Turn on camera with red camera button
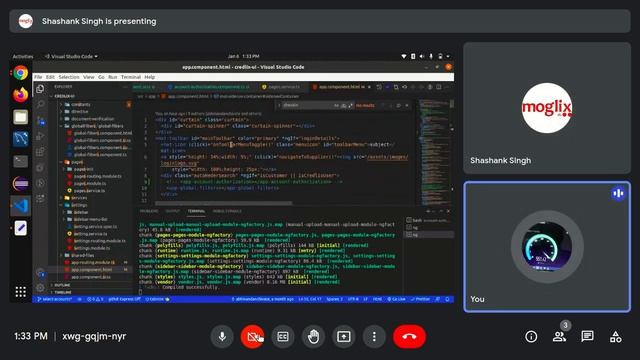This screenshot has width=640, height=360. pyautogui.click(x=252, y=336)
